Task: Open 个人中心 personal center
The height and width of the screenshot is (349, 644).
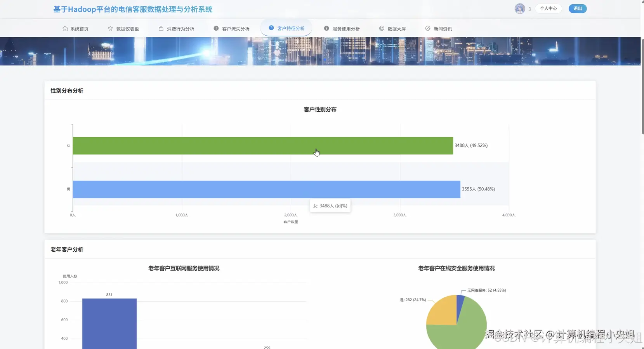Action: coord(548,9)
